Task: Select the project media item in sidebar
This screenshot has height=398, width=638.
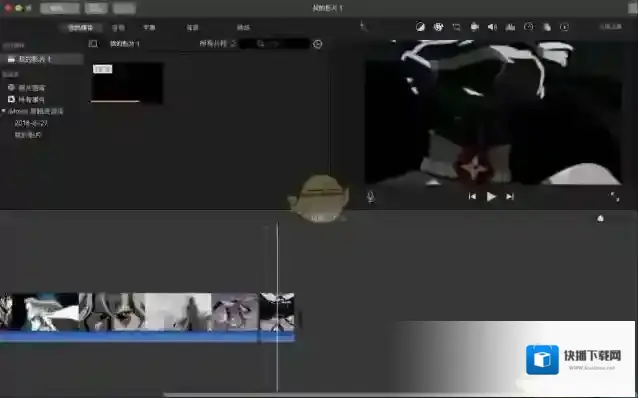Action: [x=42, y=59]
